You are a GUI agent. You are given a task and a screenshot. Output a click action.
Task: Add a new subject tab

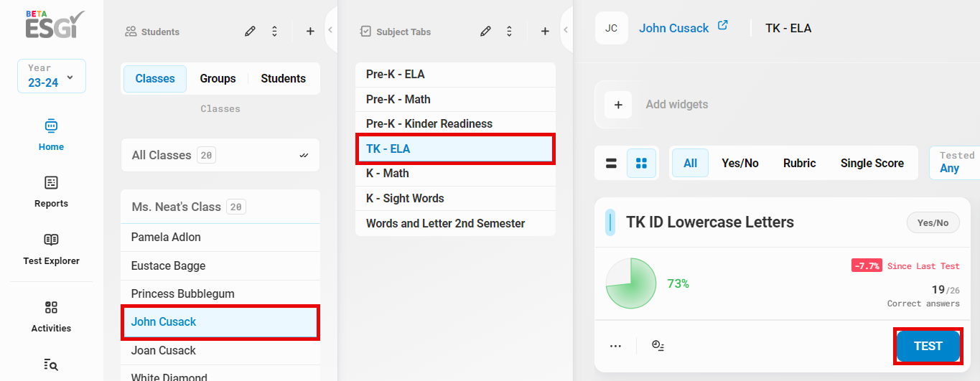(x=545, y=32)
